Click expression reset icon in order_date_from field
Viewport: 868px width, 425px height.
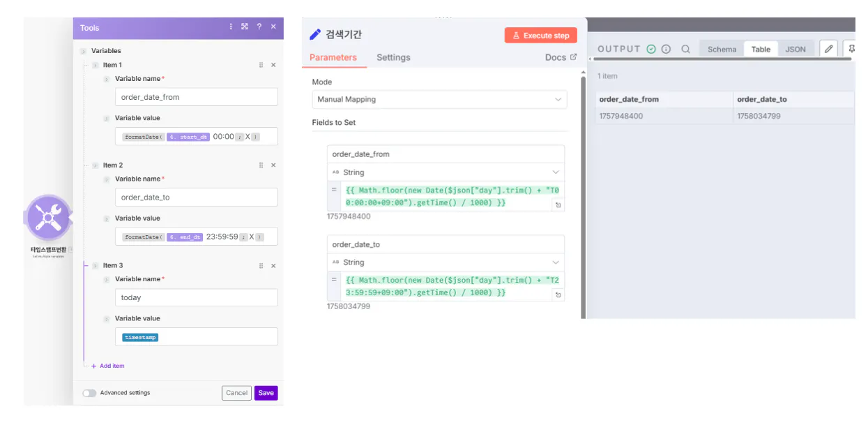pyautogui.click(x=558, y=204)
